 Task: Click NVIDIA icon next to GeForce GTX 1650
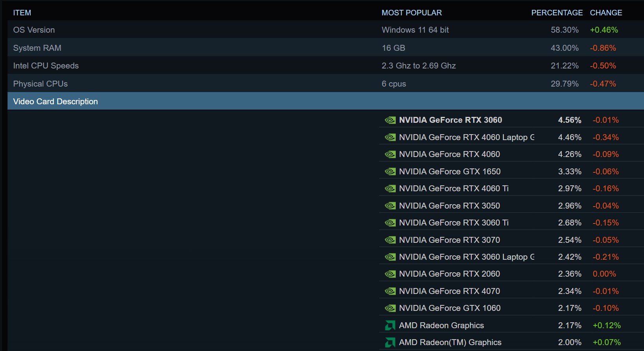pyautogui.click(x=390, y=172)
